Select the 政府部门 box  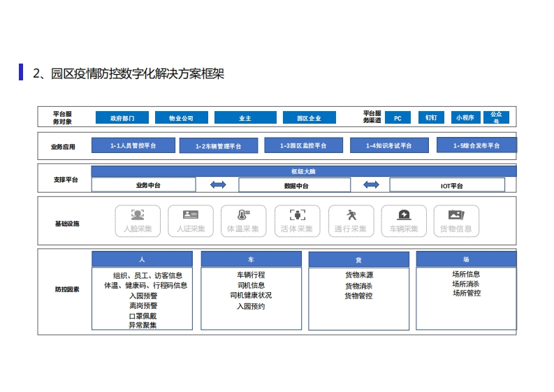(x=122, y=117)
